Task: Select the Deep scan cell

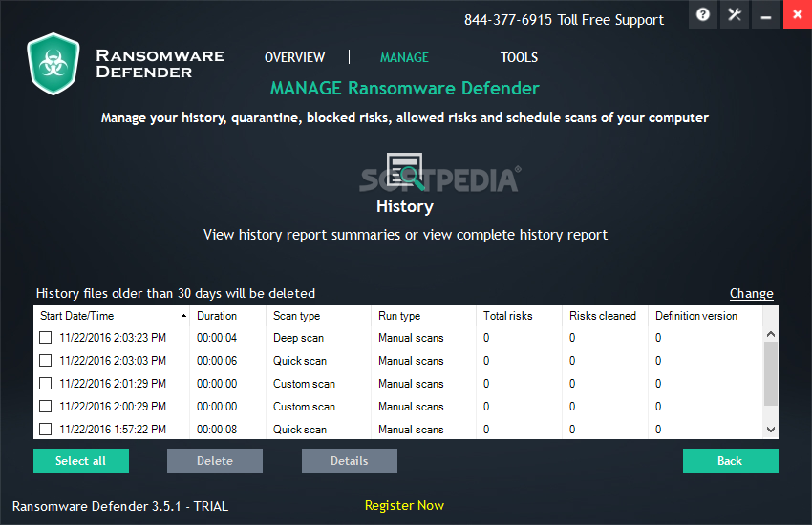Action: point(298,338)
